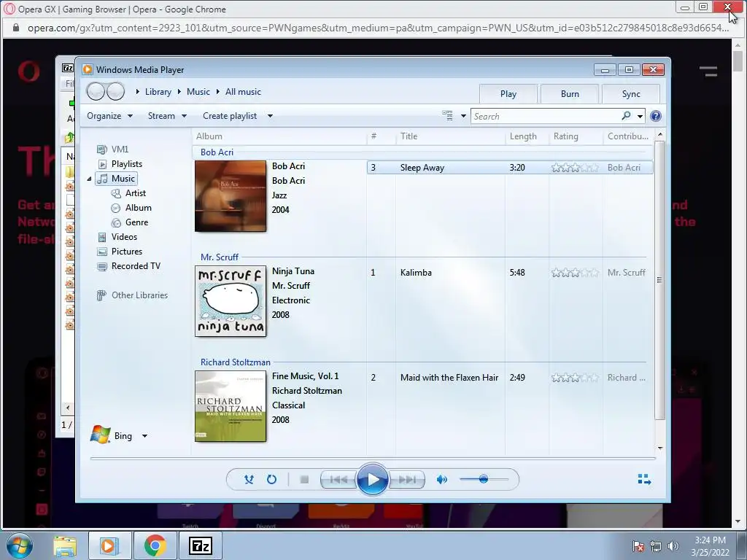Select VM1 in the navigation pane
This screenshot has width=747, height=560.
113,149
